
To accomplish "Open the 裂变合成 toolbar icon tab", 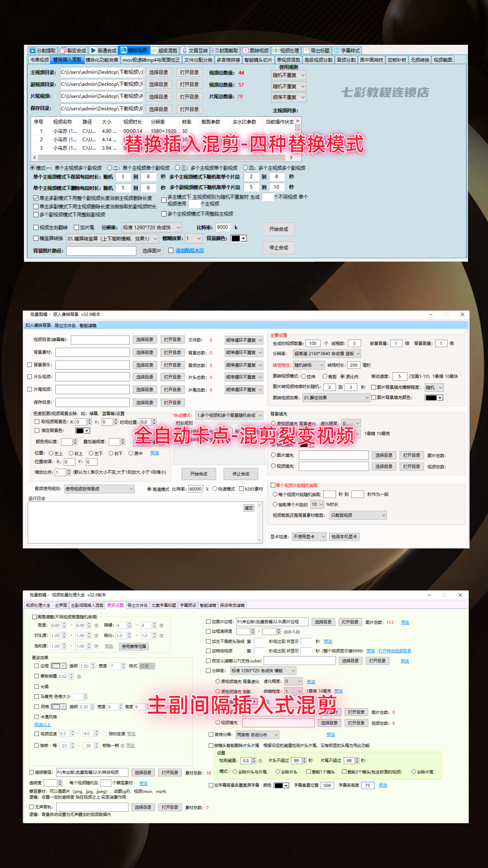I will (x=73, y=51).
